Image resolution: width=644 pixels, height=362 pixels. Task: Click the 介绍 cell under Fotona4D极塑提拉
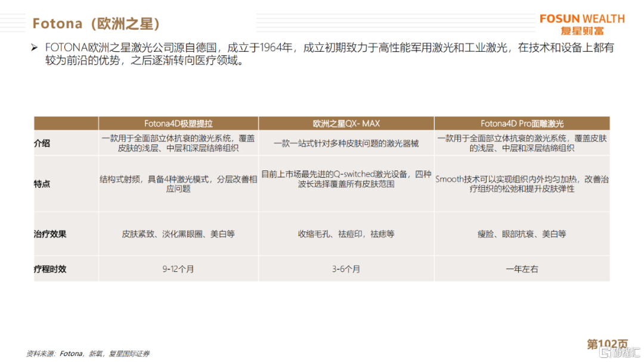point(178,143)
